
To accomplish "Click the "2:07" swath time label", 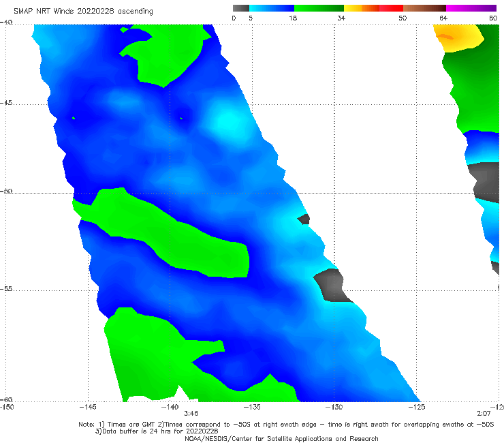I will (x=484, y=414).
